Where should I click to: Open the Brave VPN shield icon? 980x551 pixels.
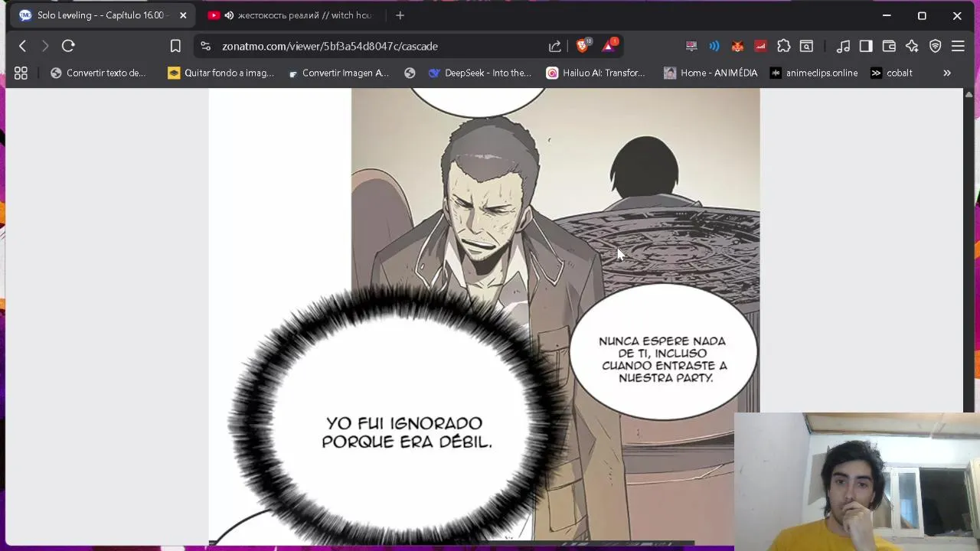(x=935, y=46)
